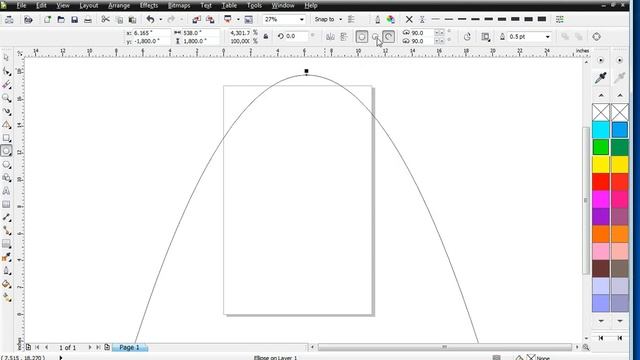Click the Export icon
This screenshot has width=640, height=360.
click(x=210, y=19)
